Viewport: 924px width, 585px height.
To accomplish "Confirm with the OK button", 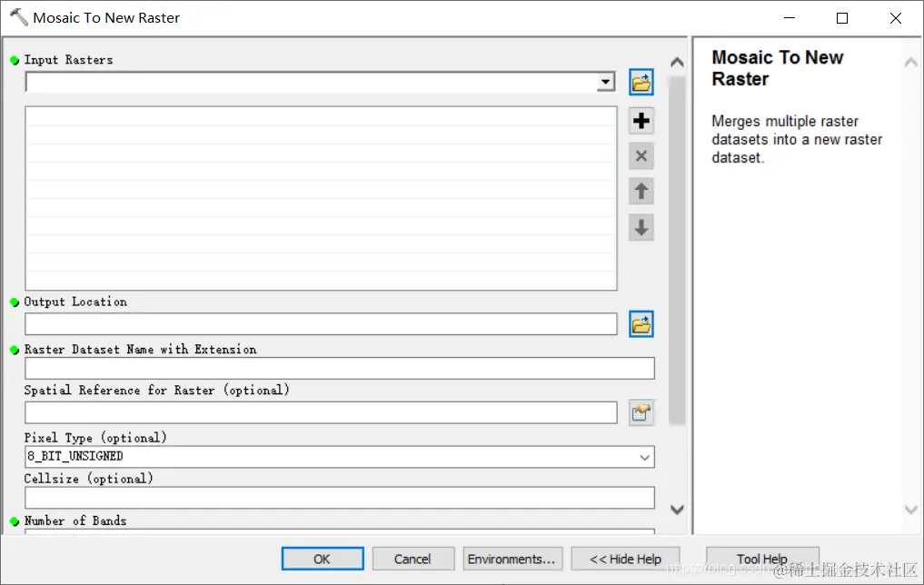I will click(x=323, y=559).
